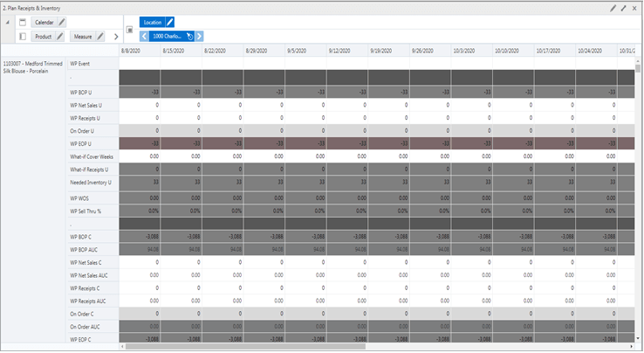Click vertical scrollbar down arrow
Image resolution: width=644 pixels, height=353 pixels.
click(638, 339)
